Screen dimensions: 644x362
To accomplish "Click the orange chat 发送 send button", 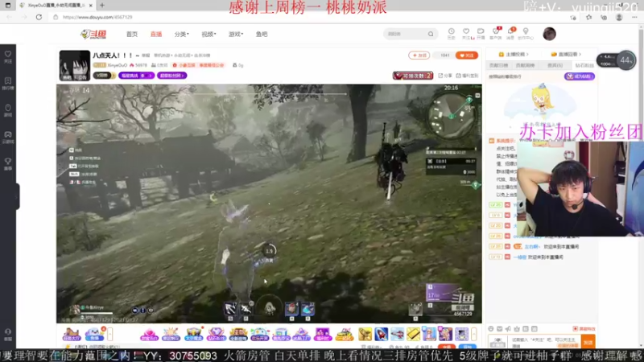I will click(x=588, y=342).
